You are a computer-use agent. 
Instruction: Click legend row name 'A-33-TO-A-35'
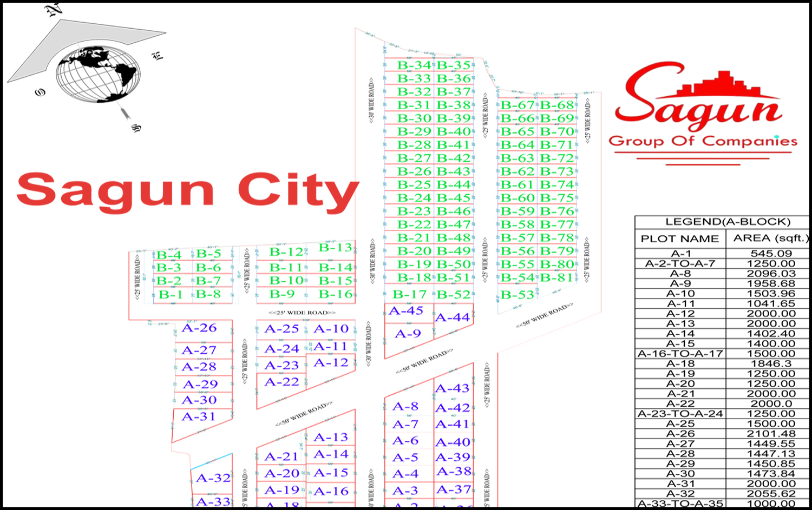tap(680, 504)
